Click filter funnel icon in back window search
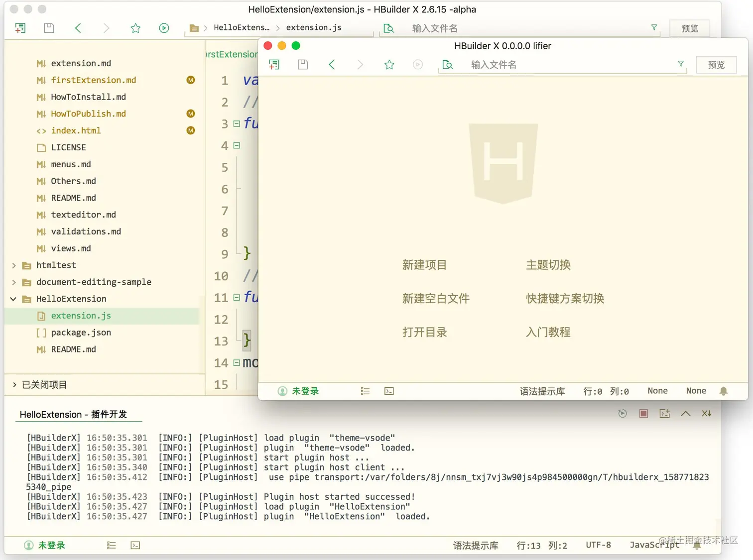Screen dimensions: 753x560 point(654,27)
